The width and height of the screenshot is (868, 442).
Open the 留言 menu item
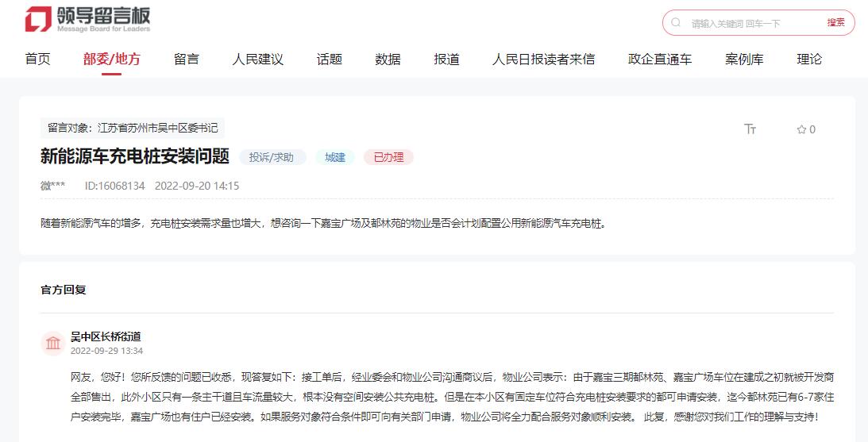pos(186,60)
